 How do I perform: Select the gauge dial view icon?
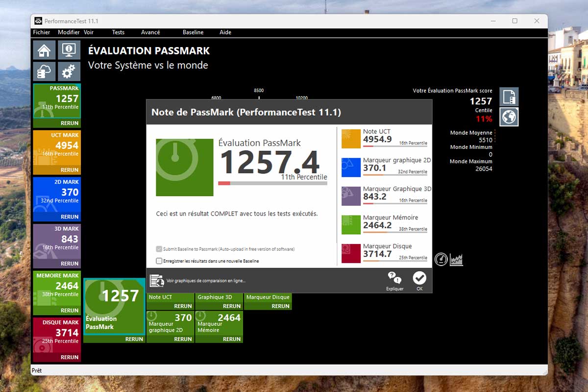pos(441,259)
